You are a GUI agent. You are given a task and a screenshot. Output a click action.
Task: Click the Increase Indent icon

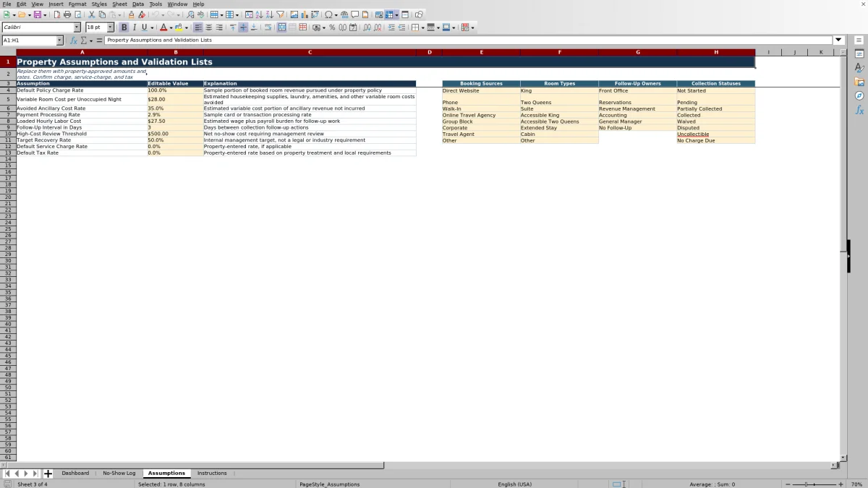pos(391,27)
